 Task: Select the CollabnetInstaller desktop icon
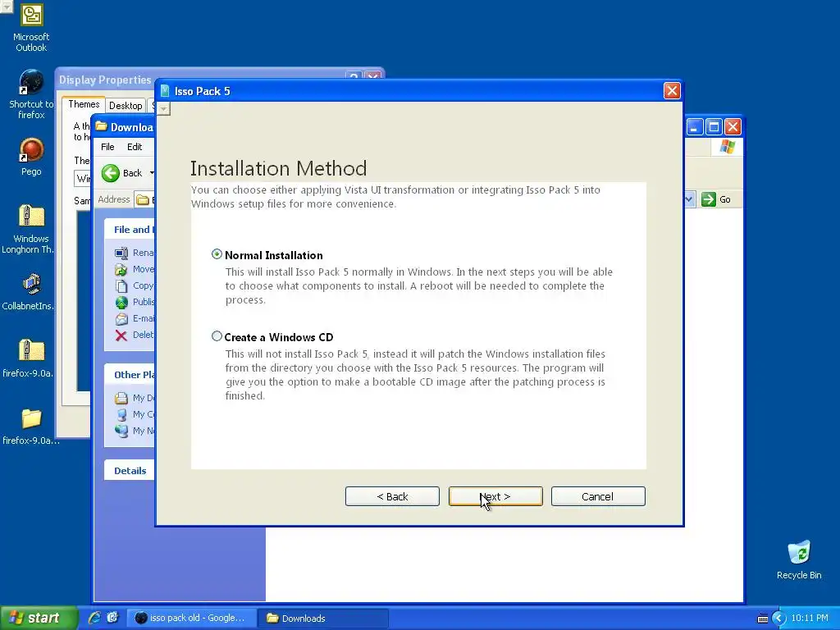pyautogui.click(x=31, y=292)
